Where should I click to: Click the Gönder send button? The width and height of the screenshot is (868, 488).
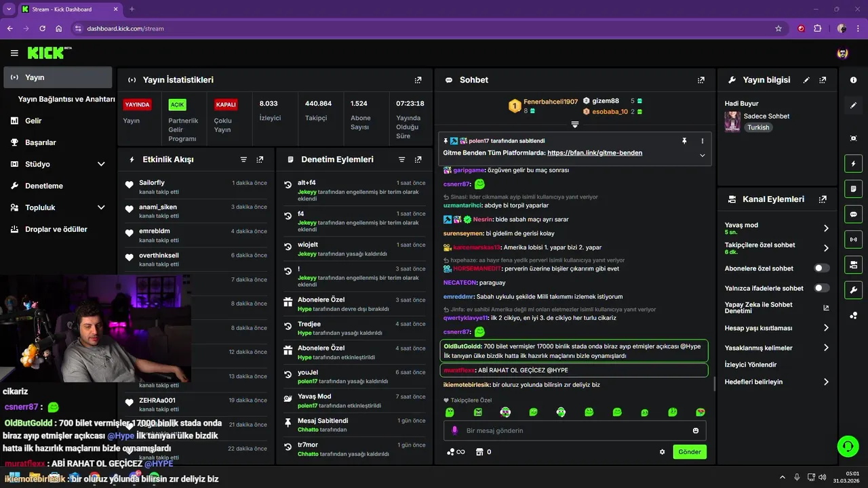click(x=690, y=452)
